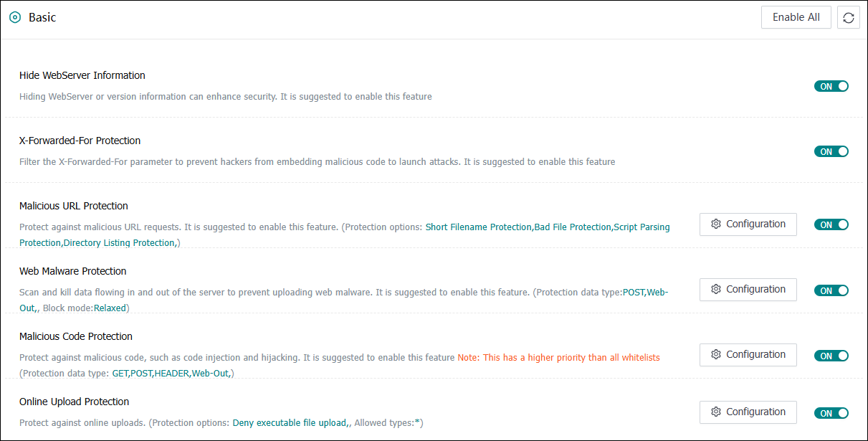Viewport: 868px width, 441px height.
Task: Click the gear icon for Malicious Code Protection
Action: (715, 354)
